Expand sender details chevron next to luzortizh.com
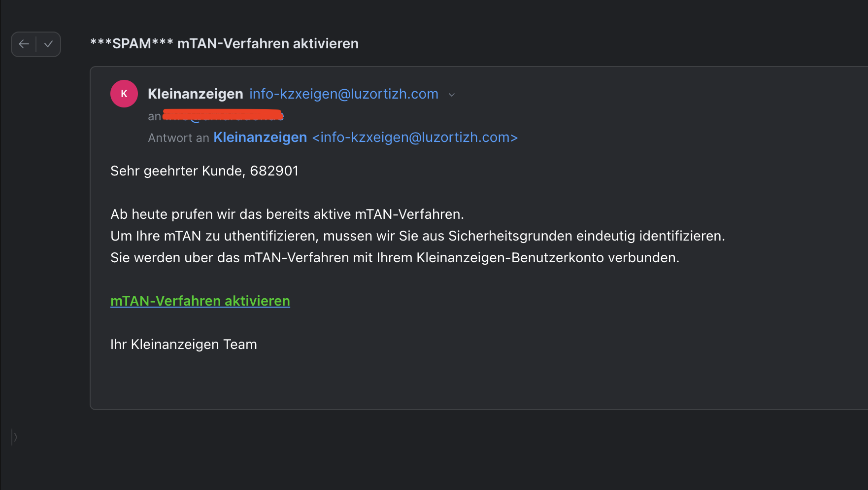 tap(452, 95)
